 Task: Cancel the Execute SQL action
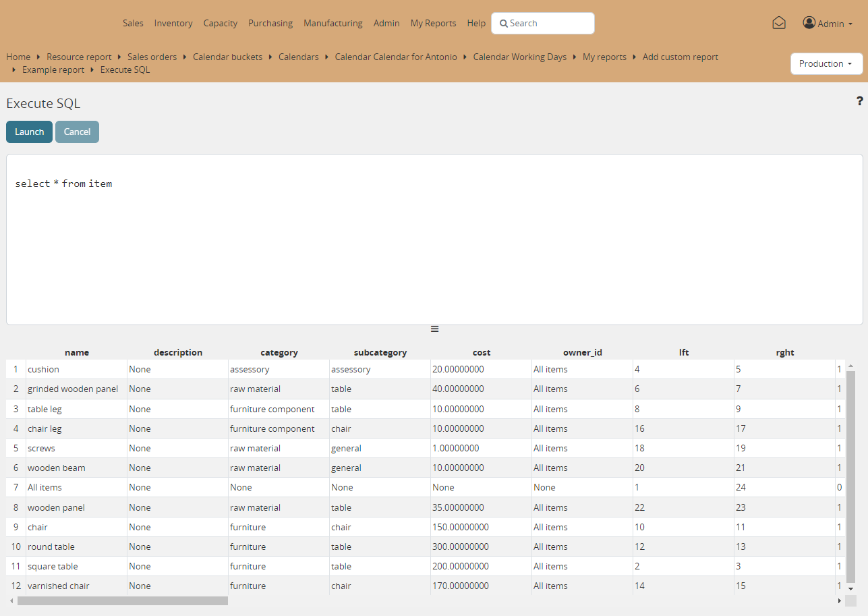point(77,132)
